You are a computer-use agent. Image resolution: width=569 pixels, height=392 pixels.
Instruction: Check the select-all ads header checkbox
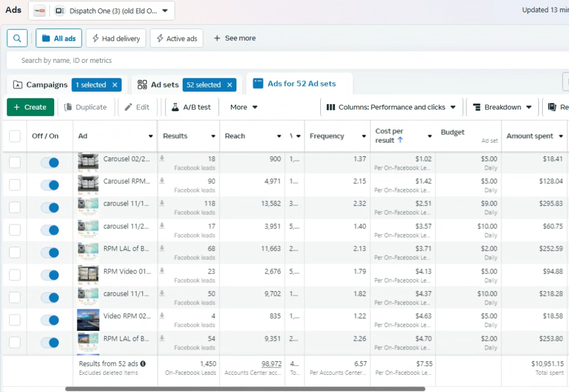pos(15,136)
